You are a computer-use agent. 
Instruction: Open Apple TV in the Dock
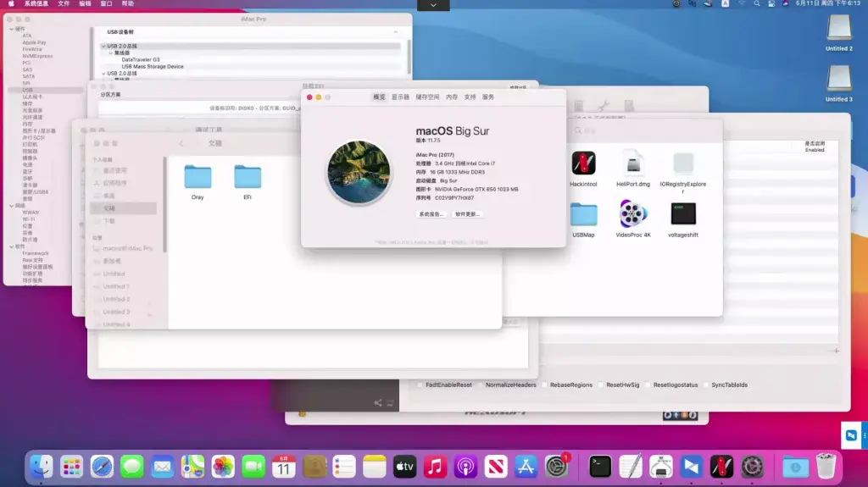[404, 467]
